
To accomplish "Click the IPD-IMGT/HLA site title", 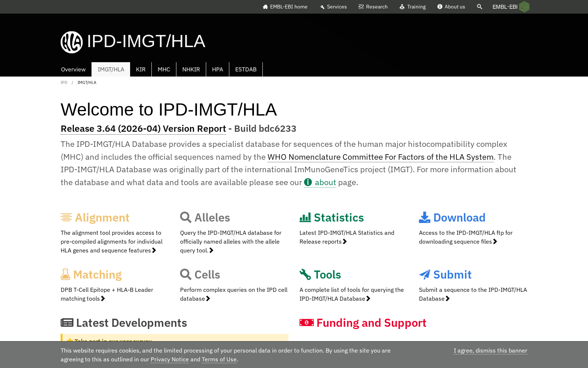I will point(146,41).
